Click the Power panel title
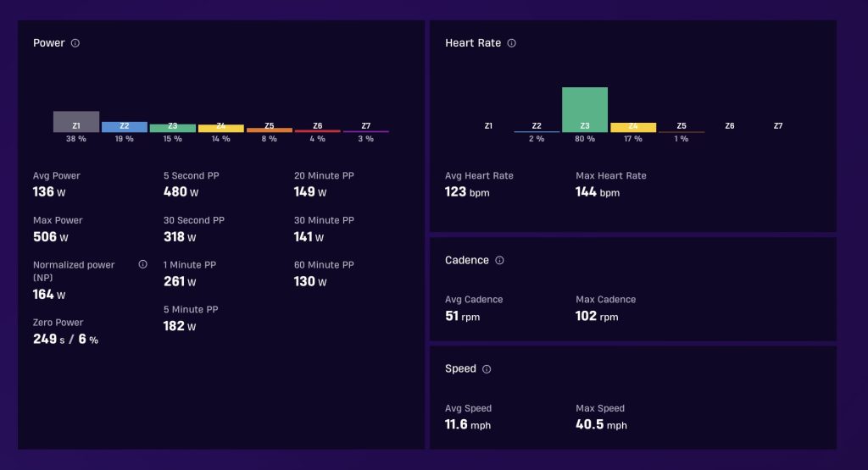The height and width of the screenshot is (470, 868). coord(48,43)
